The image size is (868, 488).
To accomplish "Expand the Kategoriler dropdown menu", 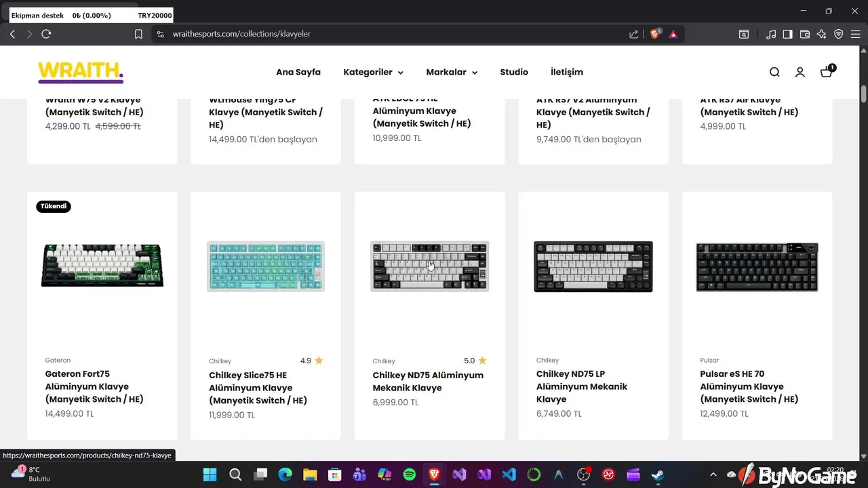I will pos(374,72).
